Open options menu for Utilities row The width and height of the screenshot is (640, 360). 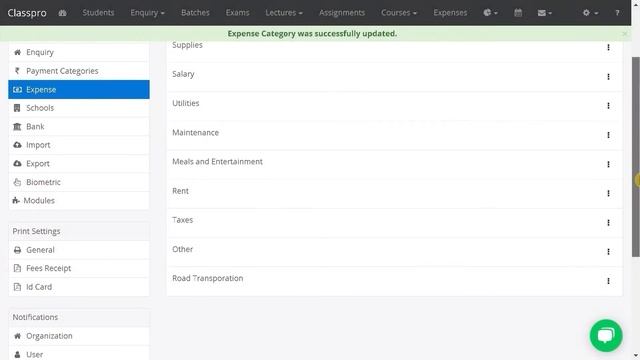608,106
